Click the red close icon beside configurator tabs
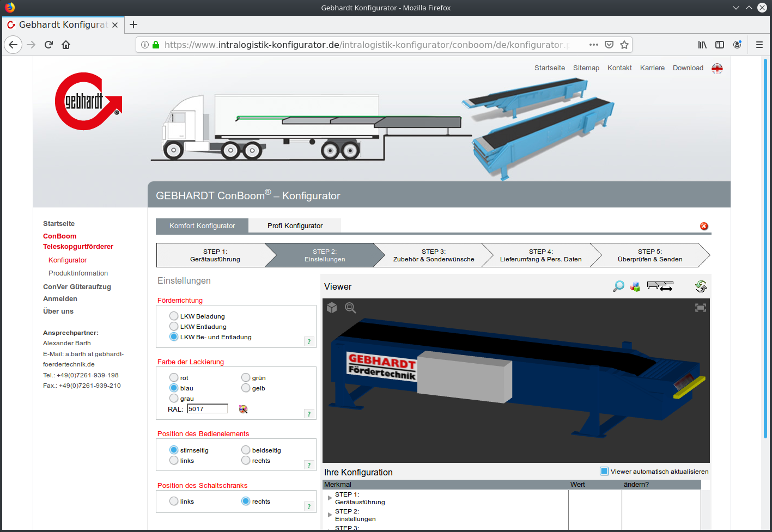Screen dimensions: 772x532 [x=704, y=226]
